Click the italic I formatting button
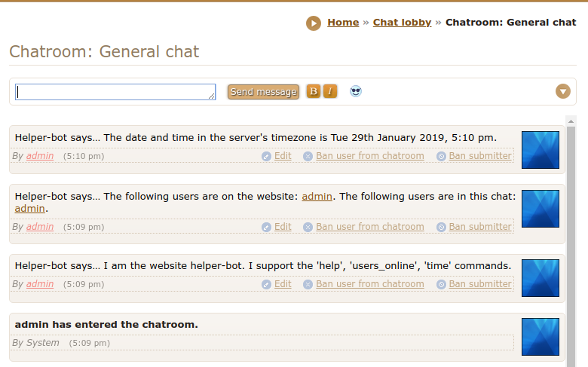The image size is (588, 367). coord(330,91)
